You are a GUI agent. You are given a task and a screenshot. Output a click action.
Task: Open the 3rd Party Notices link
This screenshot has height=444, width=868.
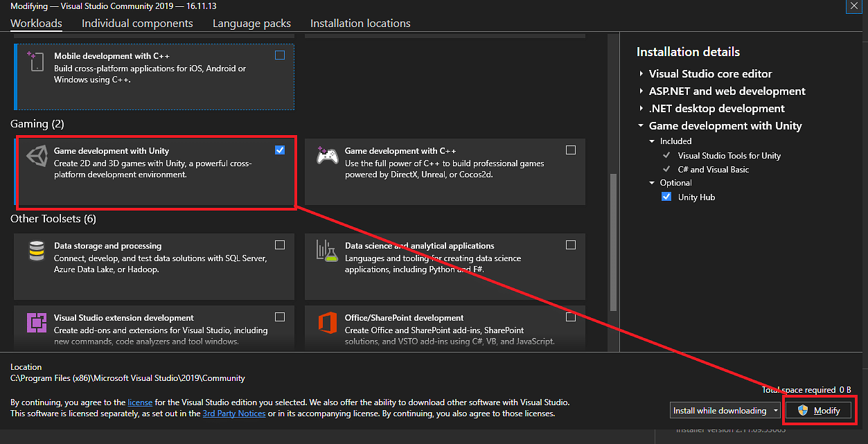(x=234, y=414)
